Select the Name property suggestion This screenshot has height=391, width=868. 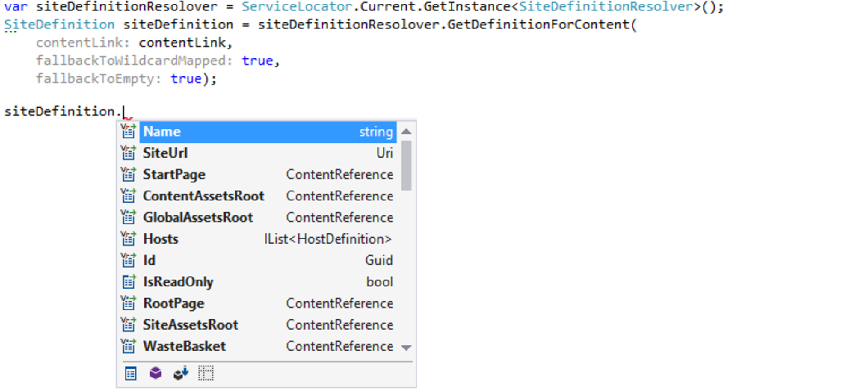click(x=161, y=132)
